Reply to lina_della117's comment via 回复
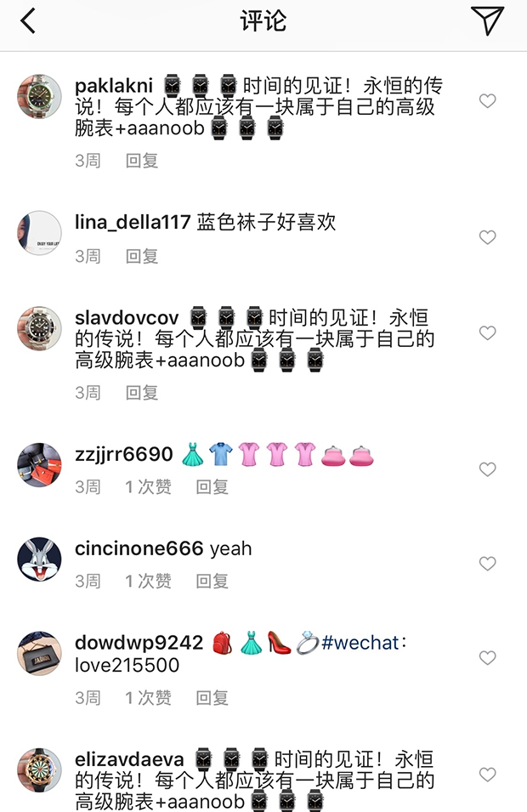The height and width of the screenshot is (812, 527). coord(142,256)
